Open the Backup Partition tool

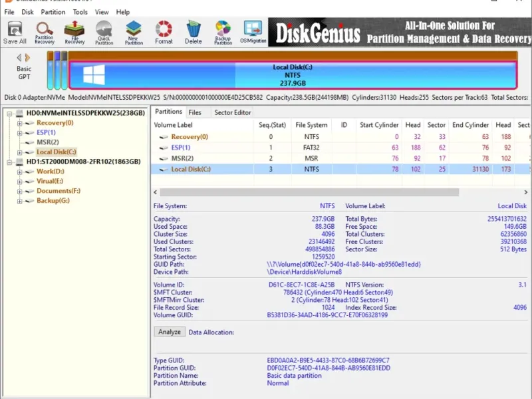(x=223, y=32)
